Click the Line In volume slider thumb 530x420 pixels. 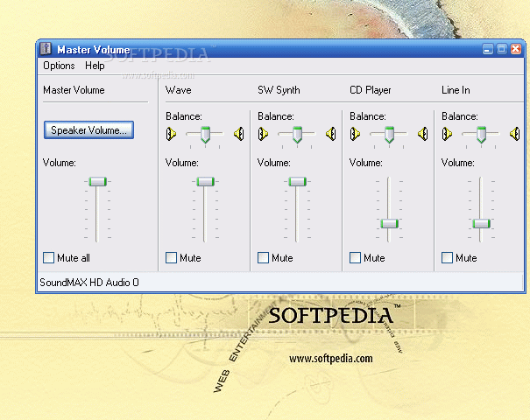[x=481, y=223]
